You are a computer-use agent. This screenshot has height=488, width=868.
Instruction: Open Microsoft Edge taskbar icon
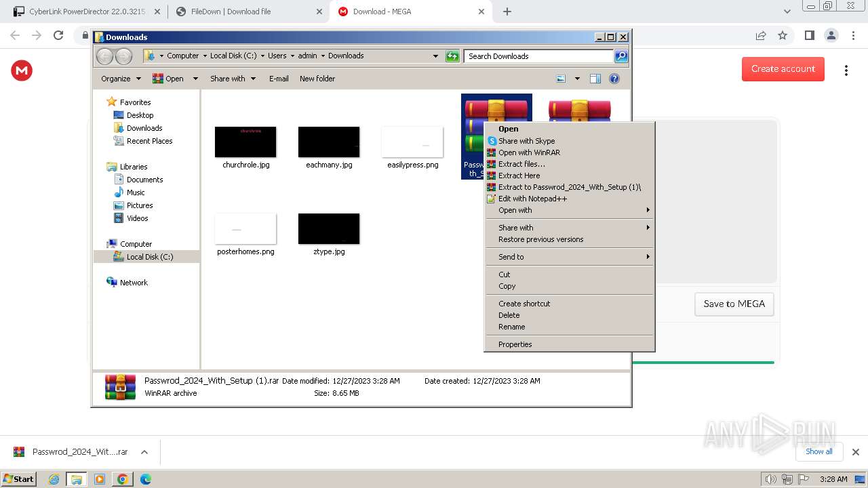pyautogui.click(x=145, y=479)
